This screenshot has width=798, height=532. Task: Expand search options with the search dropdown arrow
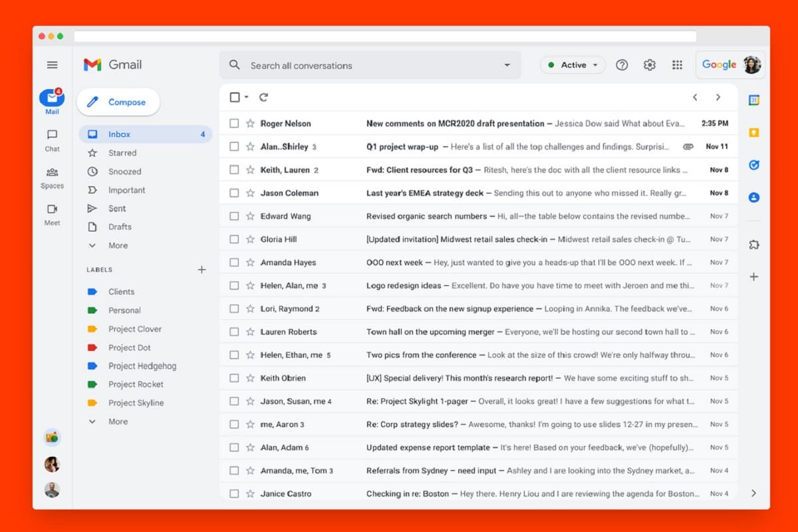pos(507,65)
